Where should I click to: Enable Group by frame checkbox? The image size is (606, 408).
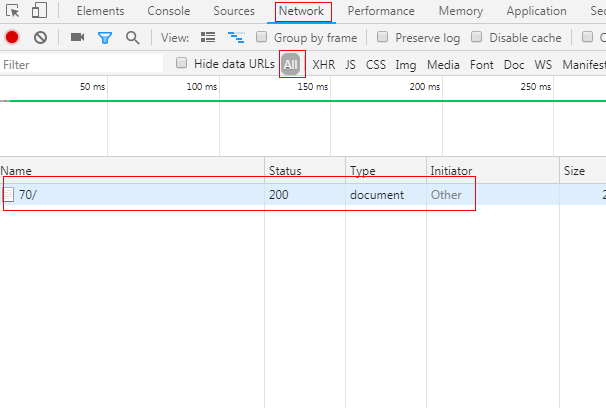(x=262, y=37)
